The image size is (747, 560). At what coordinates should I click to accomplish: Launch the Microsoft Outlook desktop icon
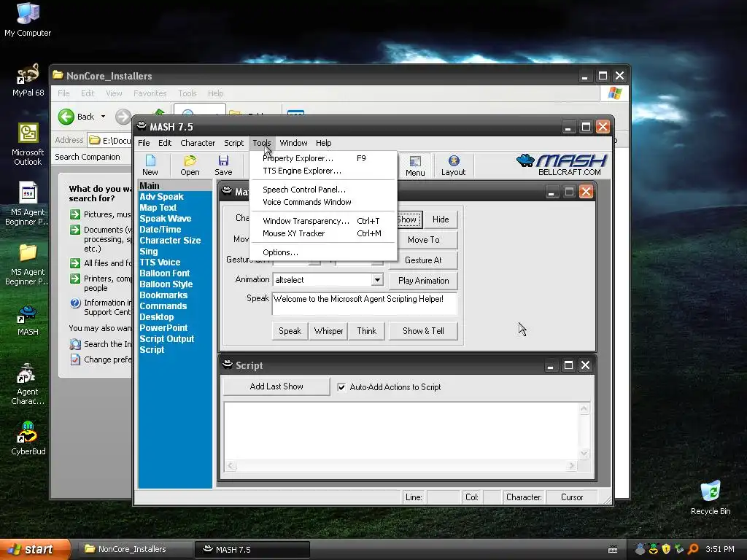[28, 144]
